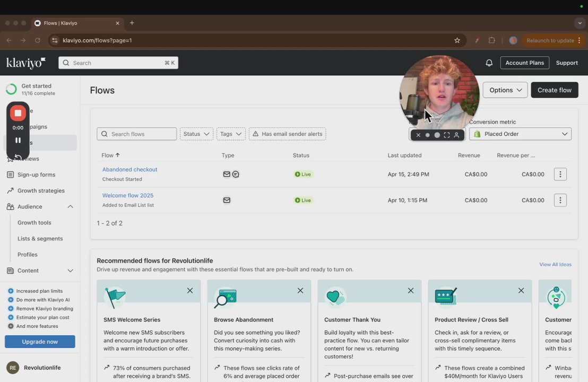
Task: Click the Create flow button
Action: [554, 90]
